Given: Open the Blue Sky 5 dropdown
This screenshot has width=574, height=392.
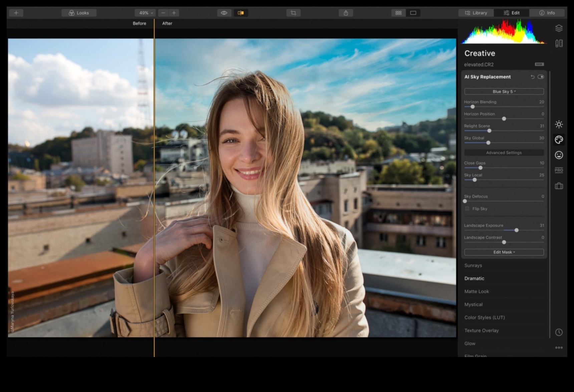Looking at the screenshot, I should (504, 91).
